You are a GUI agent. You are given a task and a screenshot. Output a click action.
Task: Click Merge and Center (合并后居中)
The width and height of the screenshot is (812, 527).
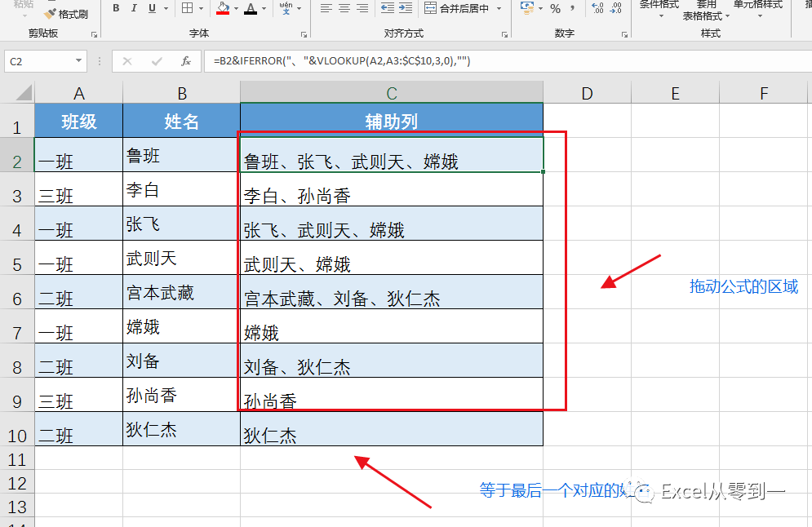(456, 8)
